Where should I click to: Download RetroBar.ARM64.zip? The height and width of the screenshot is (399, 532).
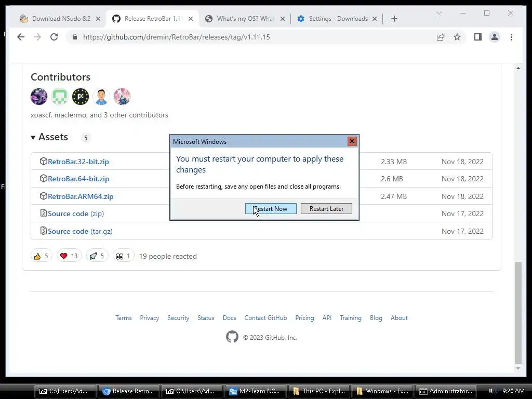(81, 196)
